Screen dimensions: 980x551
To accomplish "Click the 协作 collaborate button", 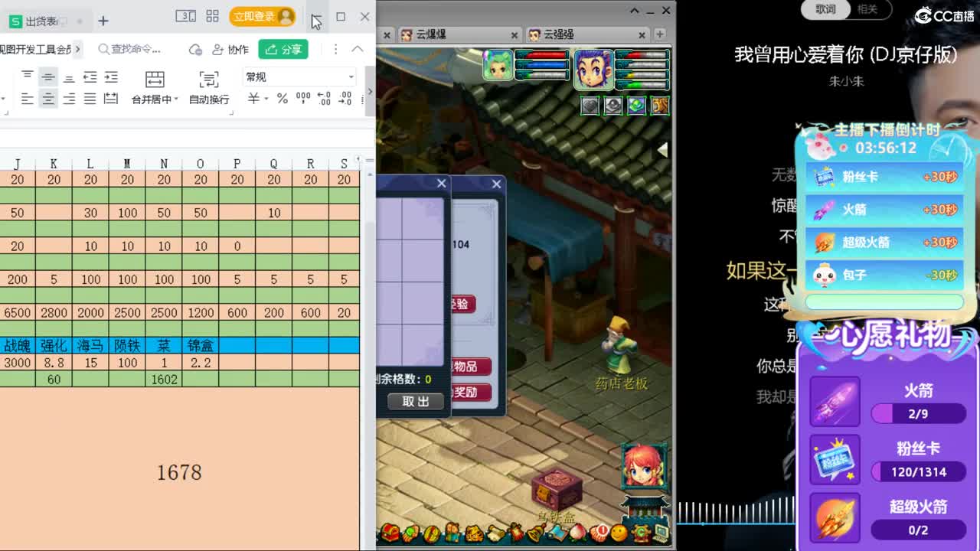I will 230,50.
